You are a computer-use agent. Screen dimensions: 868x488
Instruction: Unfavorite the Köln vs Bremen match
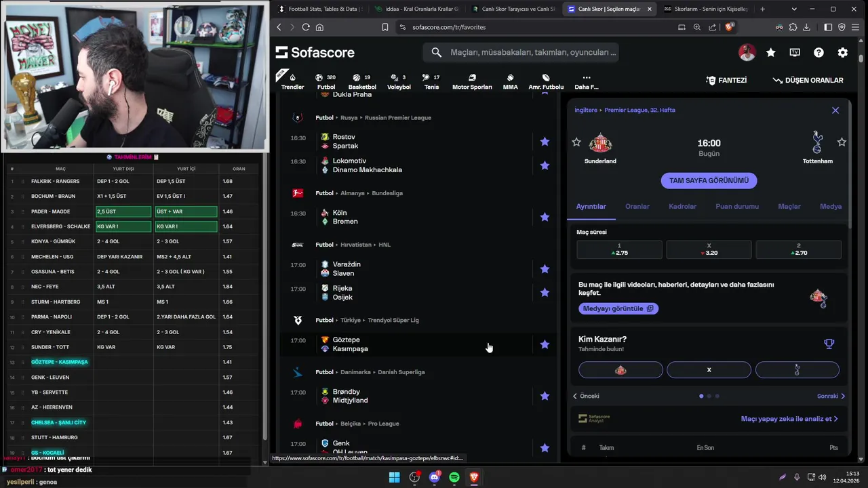click(x=545, y=217)
